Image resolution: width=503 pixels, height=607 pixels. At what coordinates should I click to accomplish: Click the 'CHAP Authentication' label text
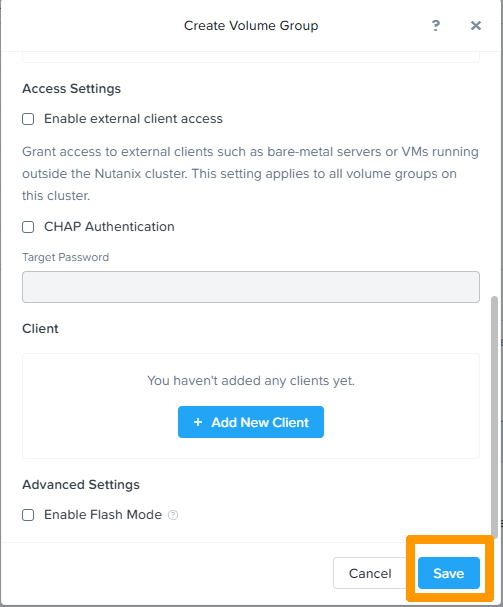(x=109, y=227)
